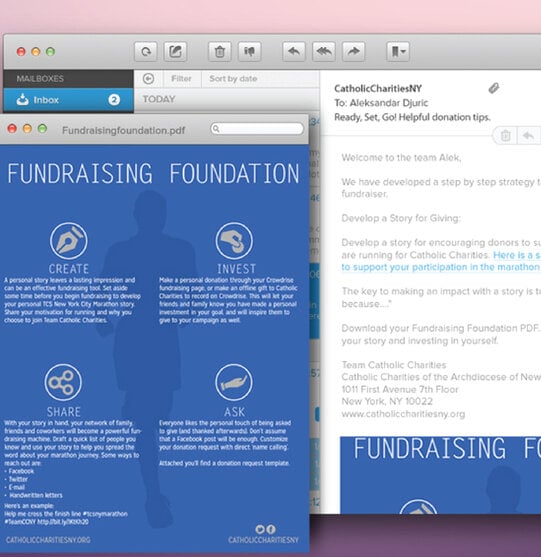The image size is (541, 557).
Task: Open the Filter option
Action: tap(181, 79)
